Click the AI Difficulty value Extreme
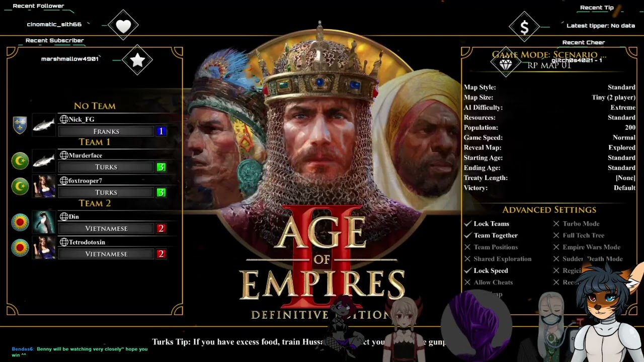The height and width of the screenshot is (362, 644). click(623, 108)
